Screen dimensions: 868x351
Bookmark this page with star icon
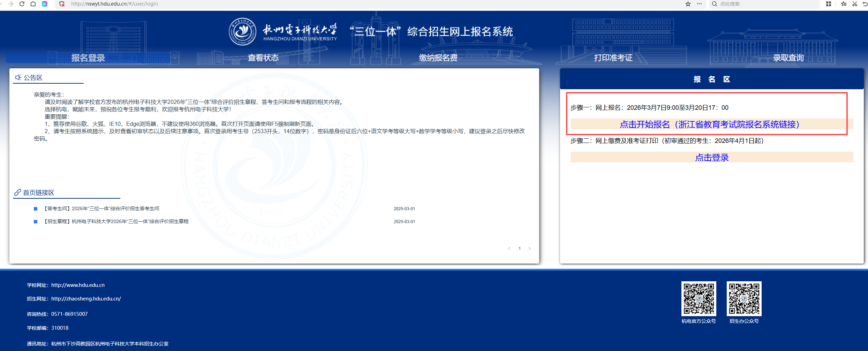[x=688, y=4]
